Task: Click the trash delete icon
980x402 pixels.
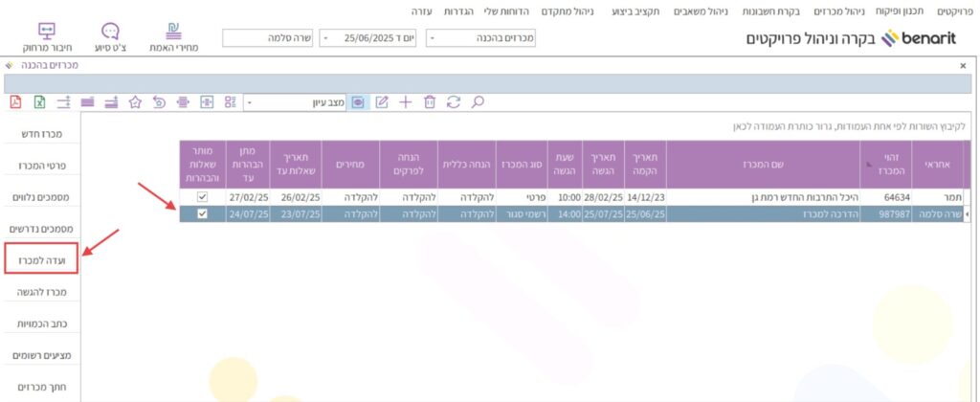Action: tap(430, 101)
